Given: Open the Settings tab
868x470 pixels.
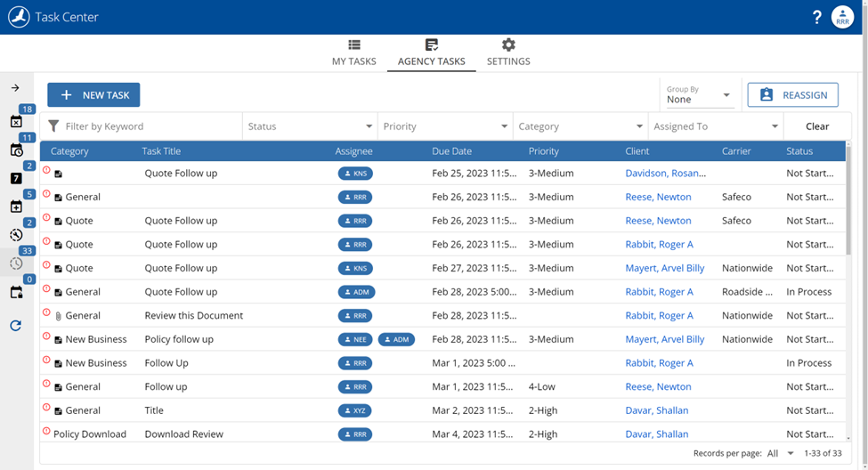Looking at the screenshot, I should pyautogui.click(x=508, y=53).
